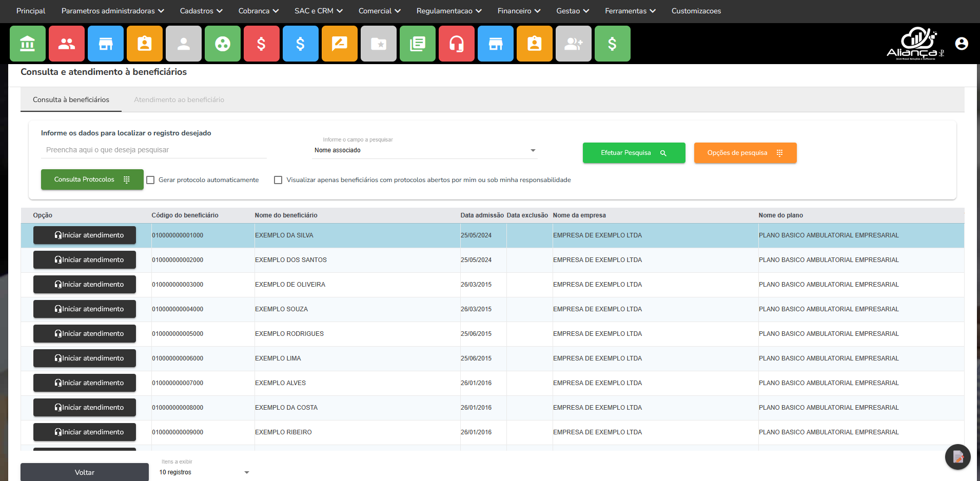Switch to Atendimento ao beneficiário tab
Image resolution: width=980 pixels, height=481 pixels.
(179, 99)
